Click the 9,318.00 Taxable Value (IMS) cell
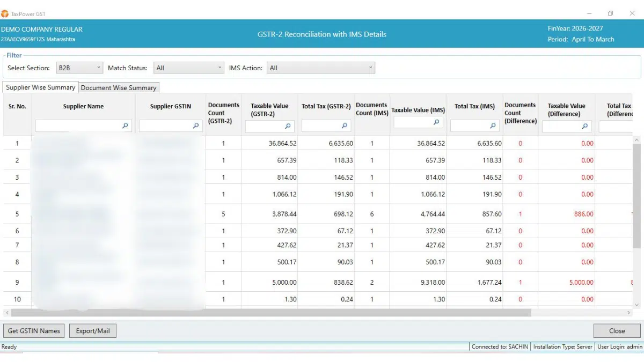Viewport: 644px width, 362px height. pos(433,282)
